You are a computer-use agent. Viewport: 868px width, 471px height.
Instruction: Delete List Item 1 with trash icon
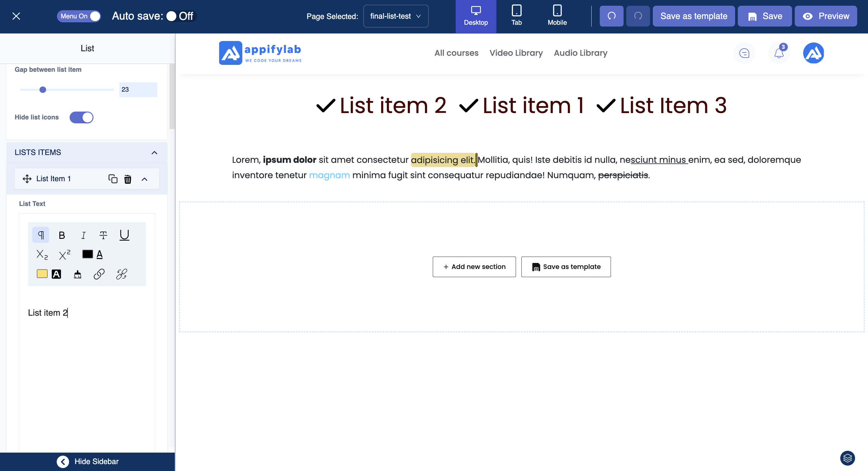(128, 179)
